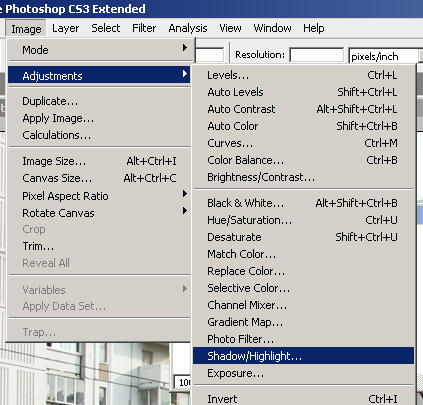The width and height of the screenshot is (423, 405).
Task: Open Hue/Saturation adjustment
Action: (x=303, y=220)
